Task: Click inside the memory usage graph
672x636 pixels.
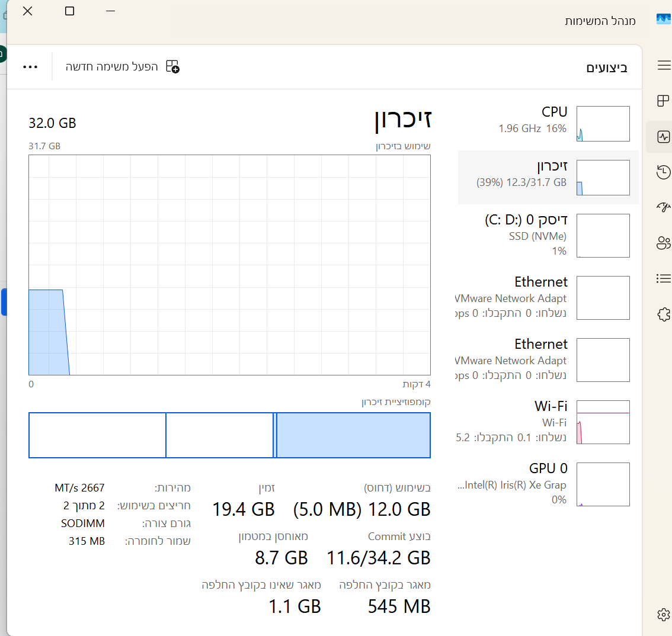Action: tap(229, 264)
